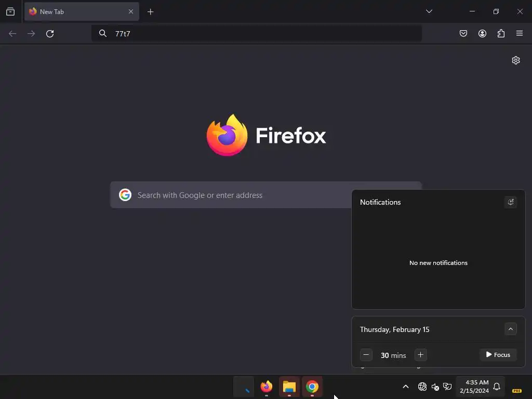Save to Pocket icon
Viewport: 532px width, 399px height.
(x=463, y=33)
